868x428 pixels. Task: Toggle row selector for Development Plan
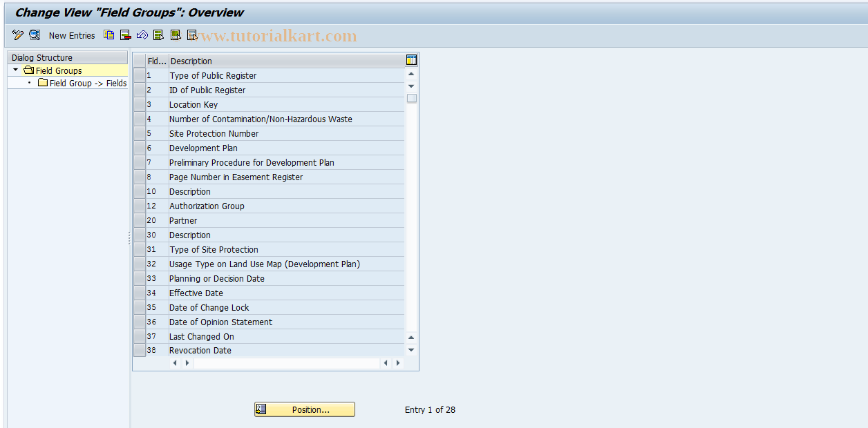(x=140, y=148)
